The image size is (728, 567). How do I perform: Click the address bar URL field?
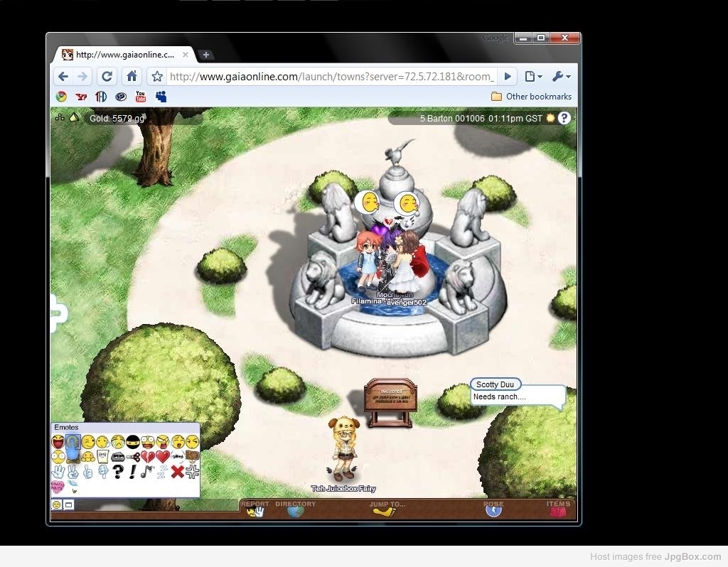331,76
